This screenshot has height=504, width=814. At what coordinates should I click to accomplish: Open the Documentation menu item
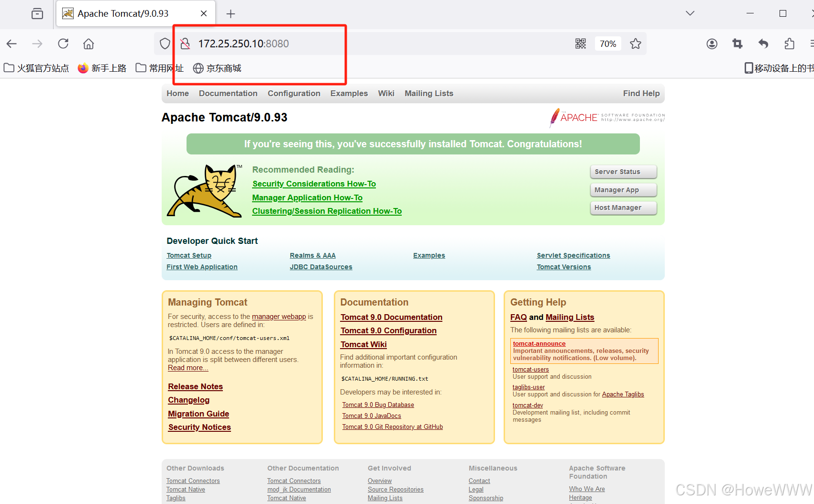(228, 93)
